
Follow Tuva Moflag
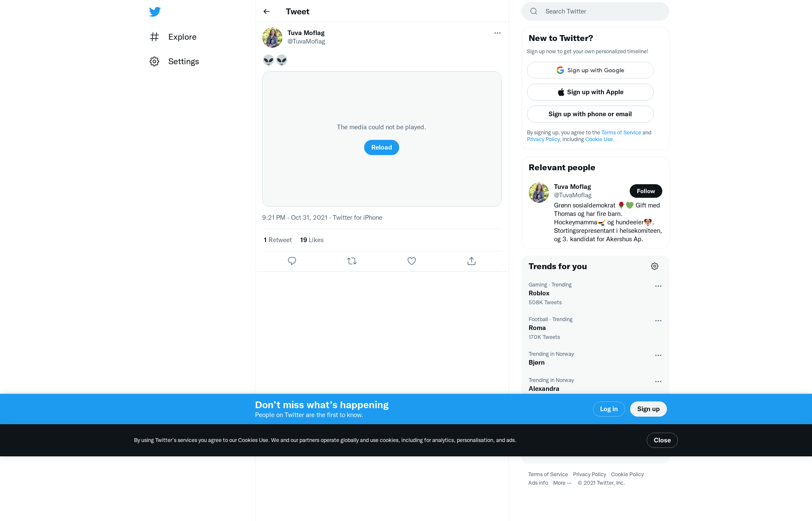coord(646,191)
